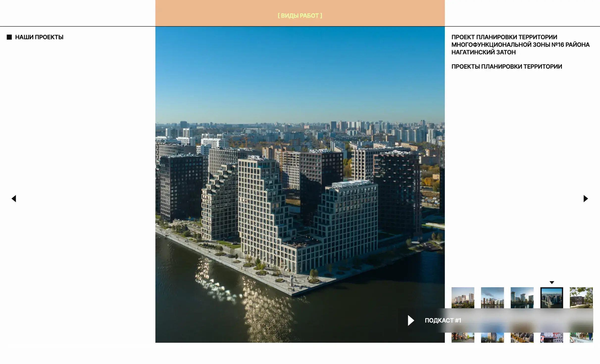Click the Нагатинский Затон project title

(520, 45)
